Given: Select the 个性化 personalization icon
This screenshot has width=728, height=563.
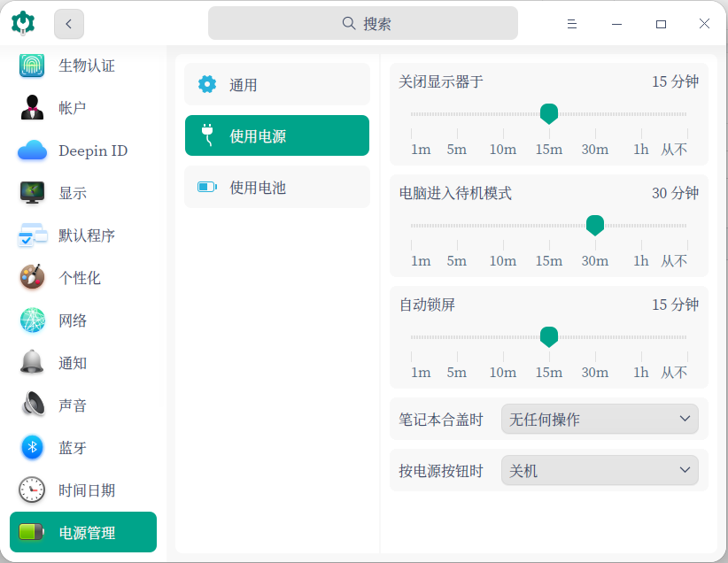Looking at the screenshot, I should (x=32, y=278).
